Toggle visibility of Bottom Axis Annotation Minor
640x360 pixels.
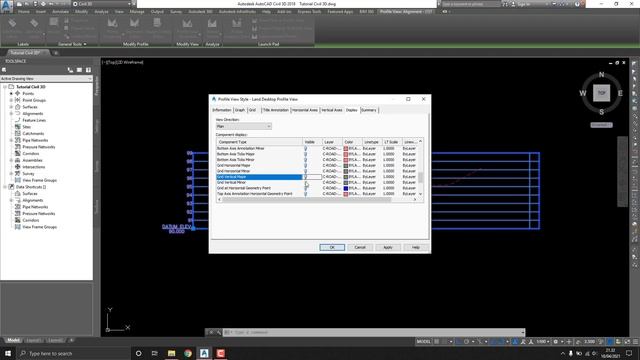pos(305,149)
